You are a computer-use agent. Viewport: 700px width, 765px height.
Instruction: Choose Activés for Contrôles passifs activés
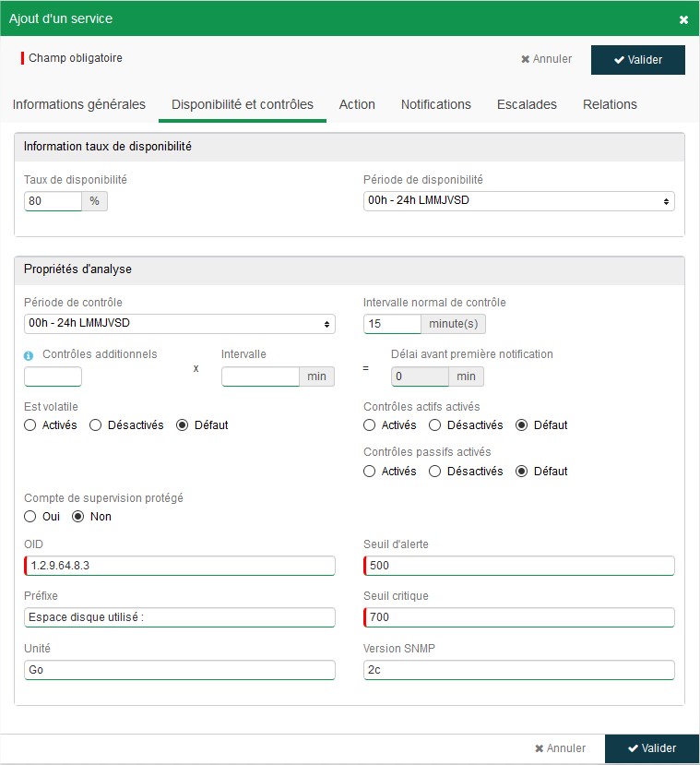(370, 472)
